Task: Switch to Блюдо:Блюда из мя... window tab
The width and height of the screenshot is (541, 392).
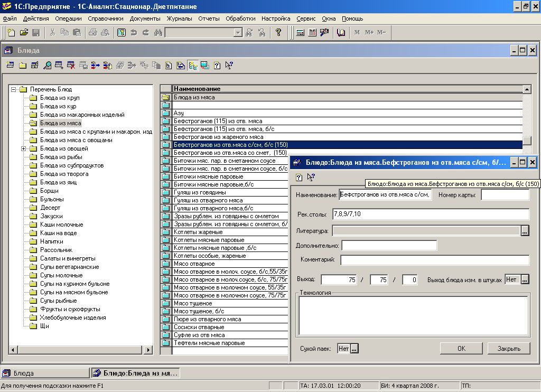Action: tap(136, 374)
